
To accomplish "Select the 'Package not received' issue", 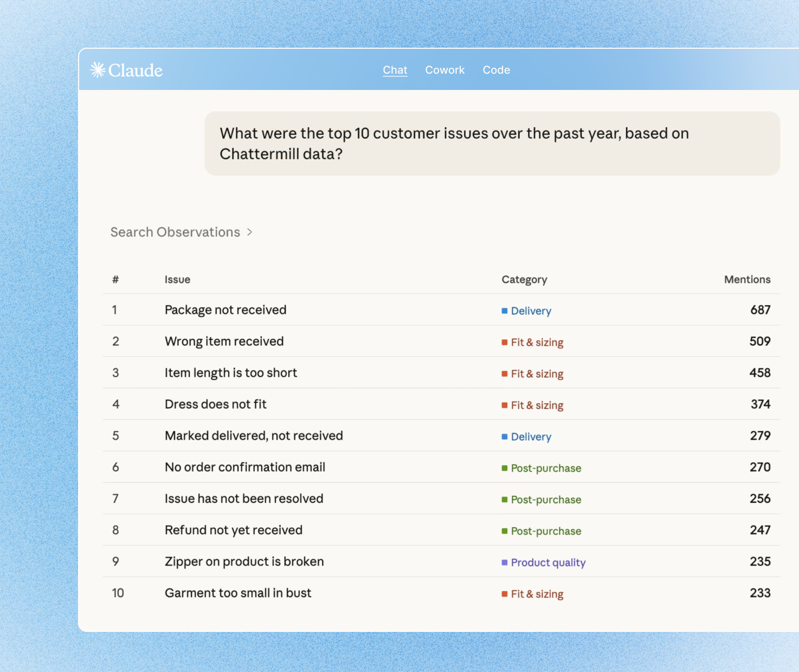I will coord(225,310).
